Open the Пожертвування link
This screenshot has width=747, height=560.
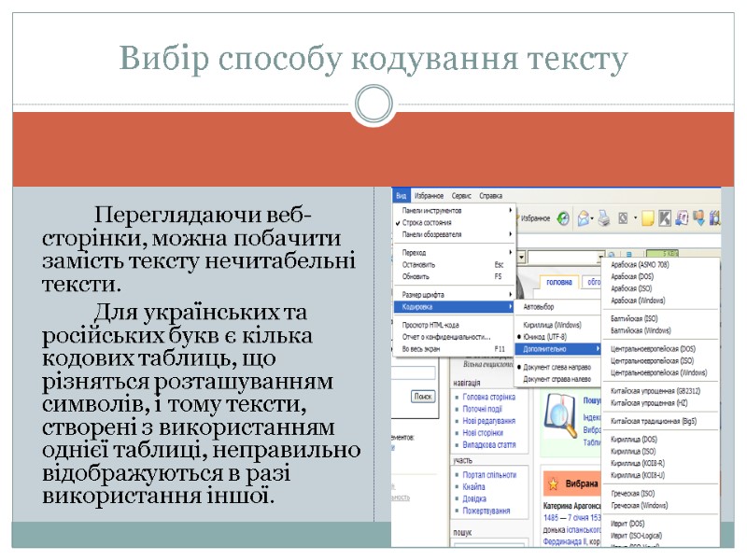click(x=486, y=511)
